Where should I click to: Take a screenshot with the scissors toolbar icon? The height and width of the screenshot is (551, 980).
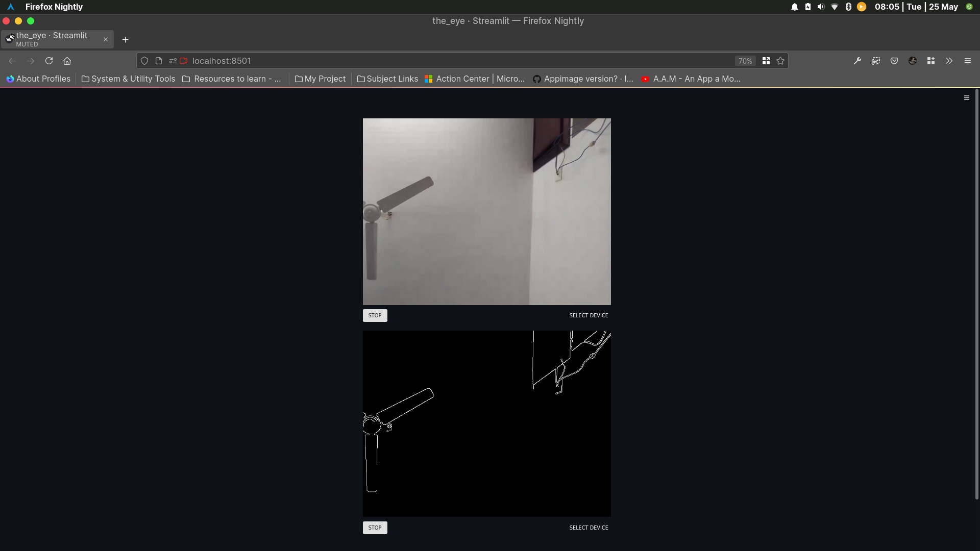pyautogui.click(x=876, y=61)
